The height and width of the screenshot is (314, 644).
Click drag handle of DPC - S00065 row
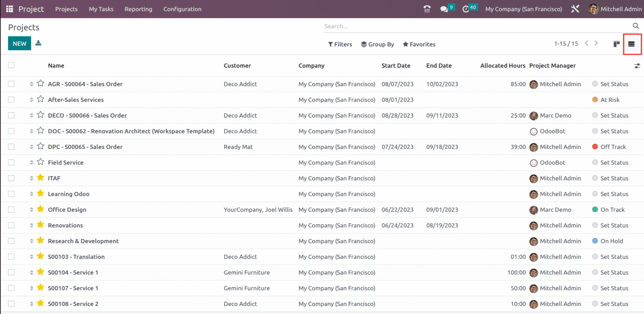pyautogui.click(x=31, y=147)
